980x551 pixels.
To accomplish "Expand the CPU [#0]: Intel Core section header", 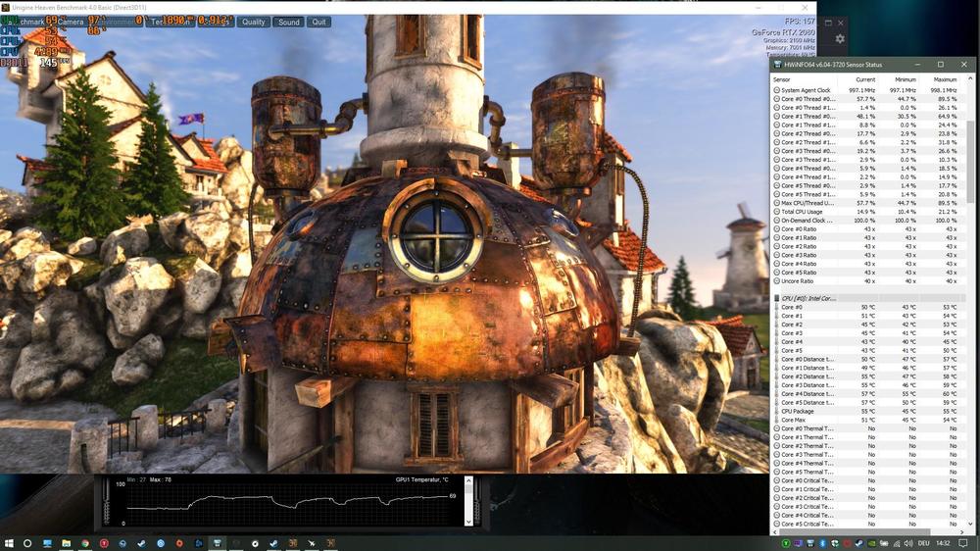I will tap(813, 297).
